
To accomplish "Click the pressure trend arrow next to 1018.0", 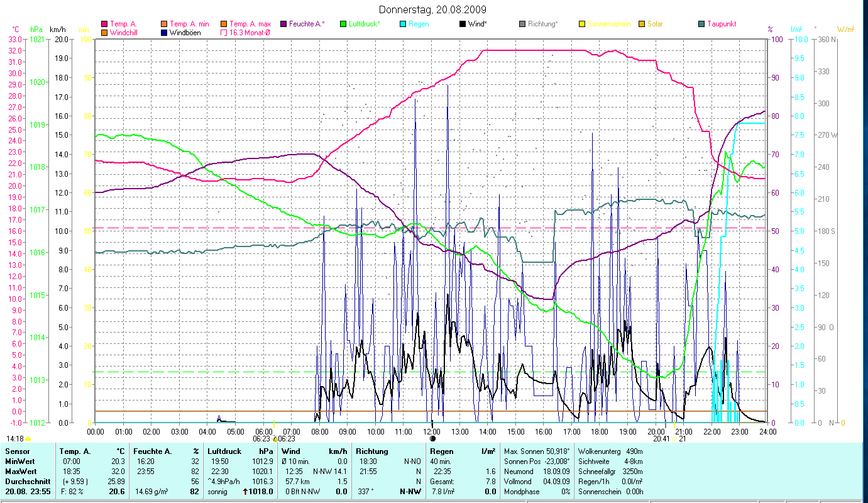I will [x=244, y=492].
